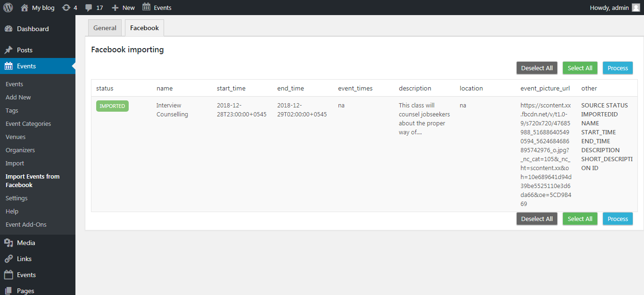This screenshot has height=295, width=644.
Task: Click the top Process button
Action: click(x=618, y=68)
